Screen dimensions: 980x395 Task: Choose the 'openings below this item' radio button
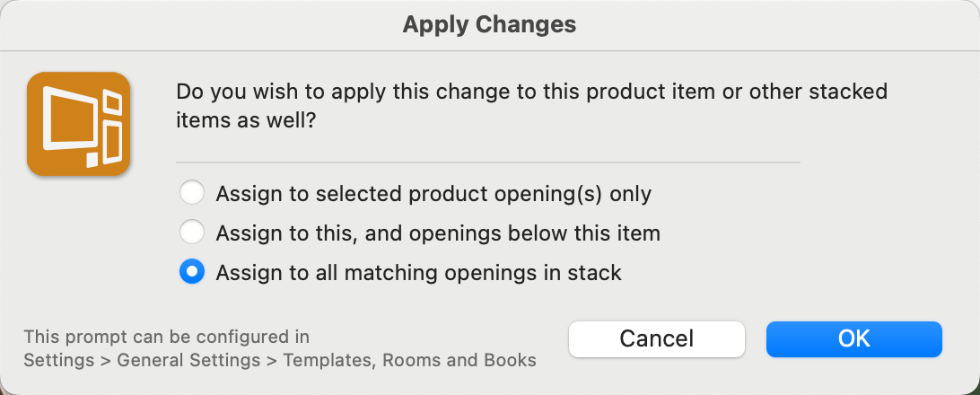tap(192, 233)
